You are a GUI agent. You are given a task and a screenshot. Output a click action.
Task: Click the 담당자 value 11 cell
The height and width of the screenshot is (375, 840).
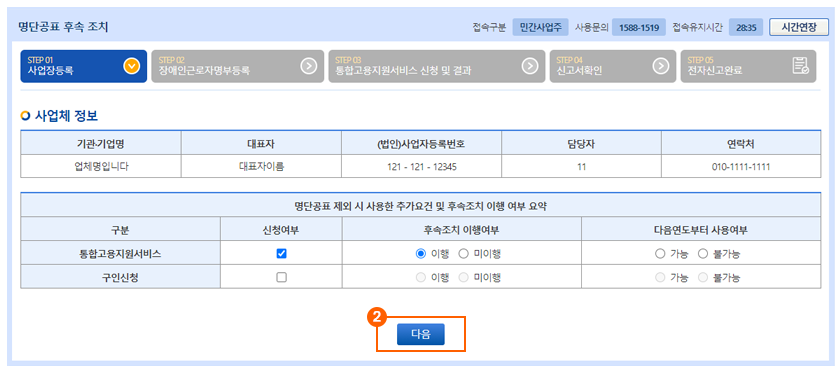click(581, 167)
